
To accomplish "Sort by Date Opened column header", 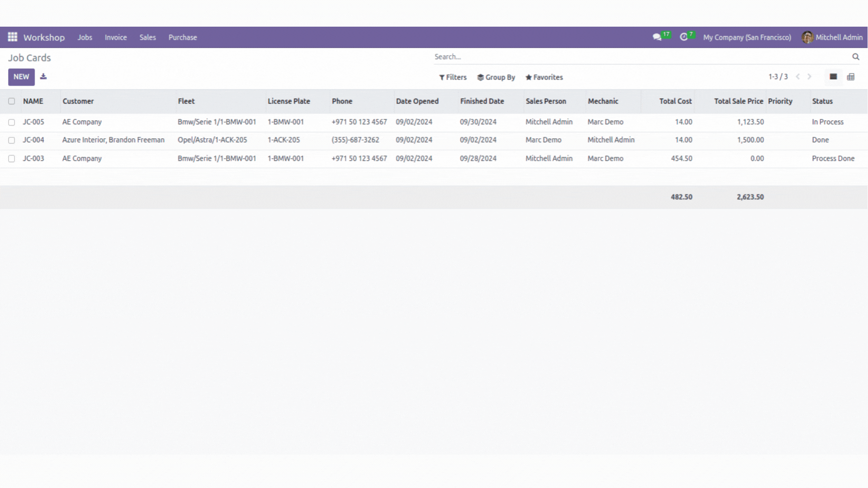I will point(417,101).
